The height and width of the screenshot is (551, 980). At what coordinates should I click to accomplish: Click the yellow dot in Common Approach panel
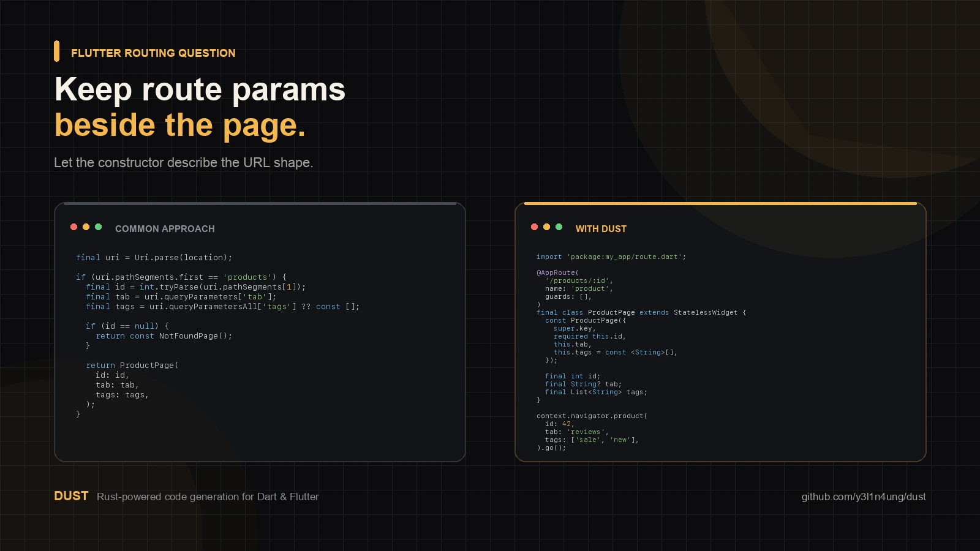[x=86, y=227]
